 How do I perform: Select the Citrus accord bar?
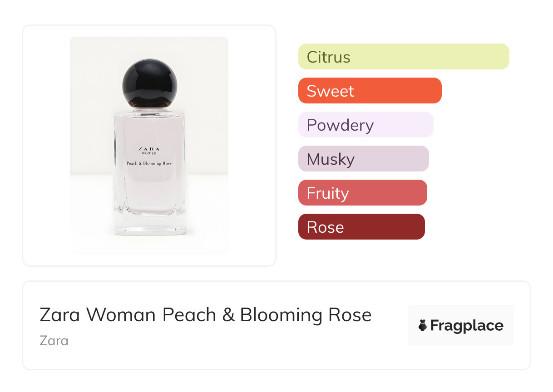[x=404, y=57]
